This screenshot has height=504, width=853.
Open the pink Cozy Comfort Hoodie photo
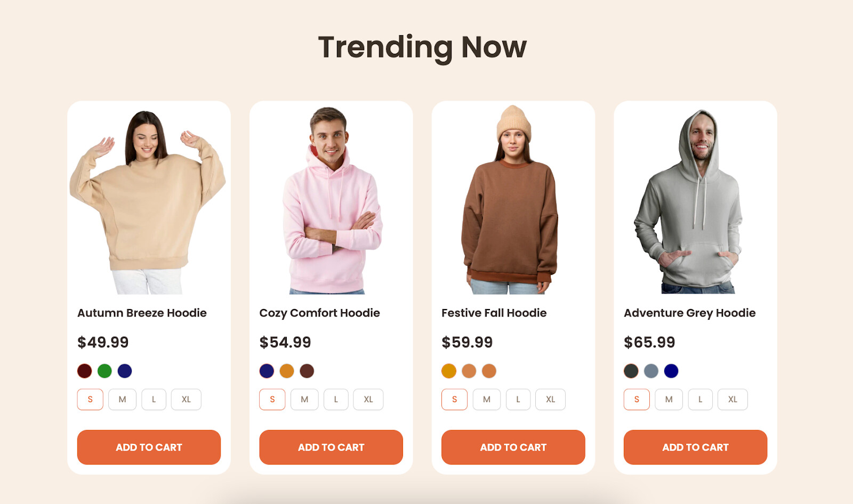click(331, 200)
